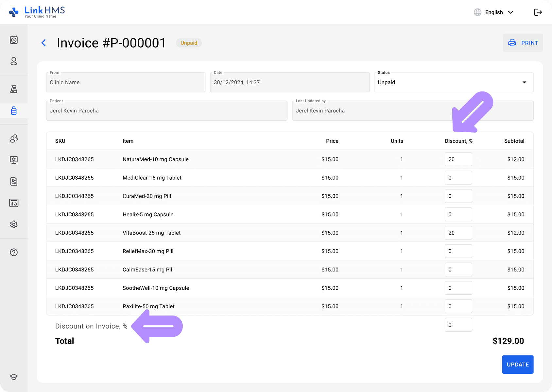Open the reports dashboard icon in the sidebar
The image size is (552, 392).
[x=14, y=203]
